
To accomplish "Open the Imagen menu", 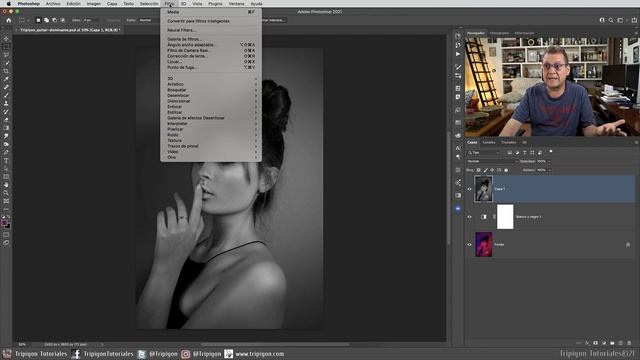I will tap(93, 4).
